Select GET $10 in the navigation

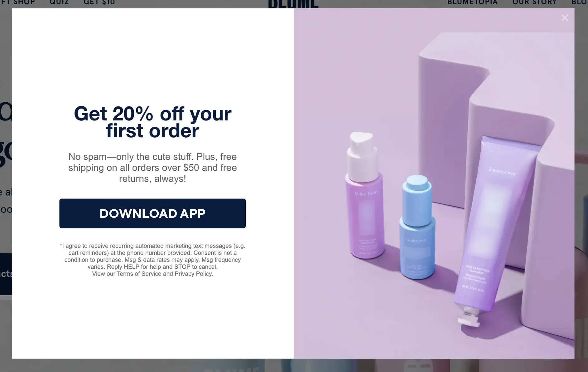(x=99, y=2)
